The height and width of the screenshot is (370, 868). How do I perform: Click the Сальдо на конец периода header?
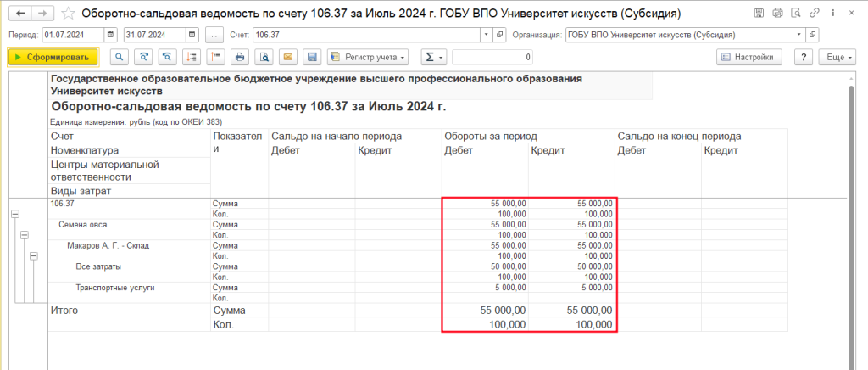pos(701,137)
